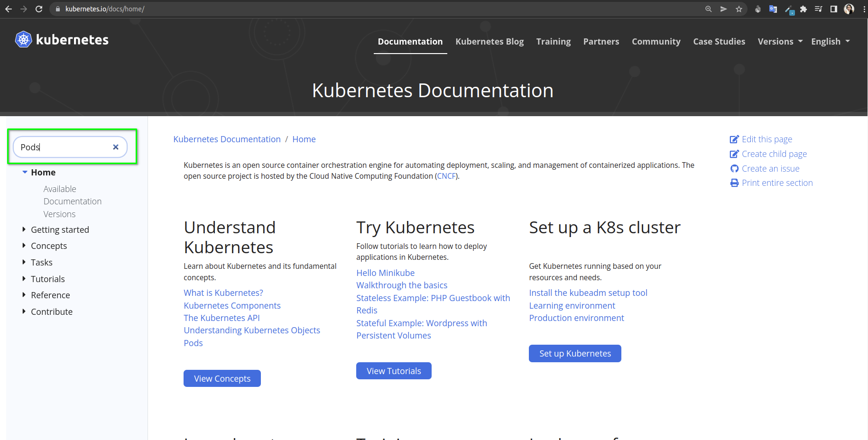Click the Set up Kubernetes button

pos(575,353)
